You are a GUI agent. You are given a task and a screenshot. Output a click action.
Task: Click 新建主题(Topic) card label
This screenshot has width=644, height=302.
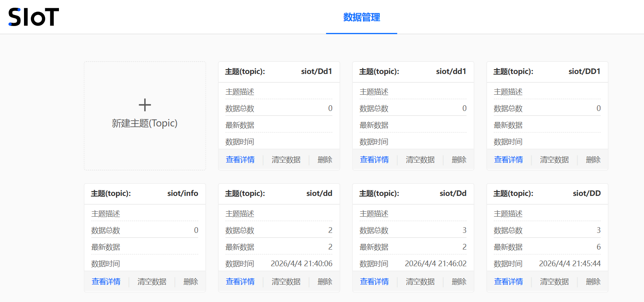tap(145, 123)
